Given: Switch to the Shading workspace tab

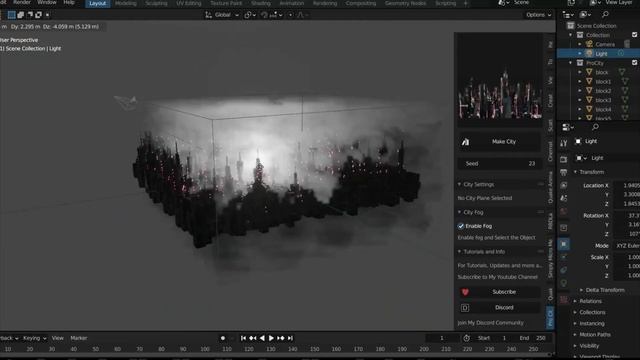Looking at the screenshot, I should [x=261, y=3].
